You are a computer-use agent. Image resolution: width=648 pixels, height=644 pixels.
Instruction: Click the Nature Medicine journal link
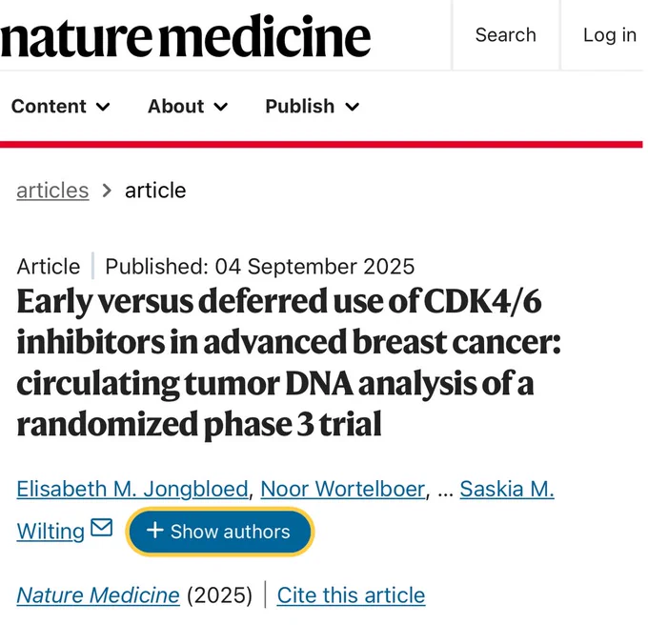(98, 595)
